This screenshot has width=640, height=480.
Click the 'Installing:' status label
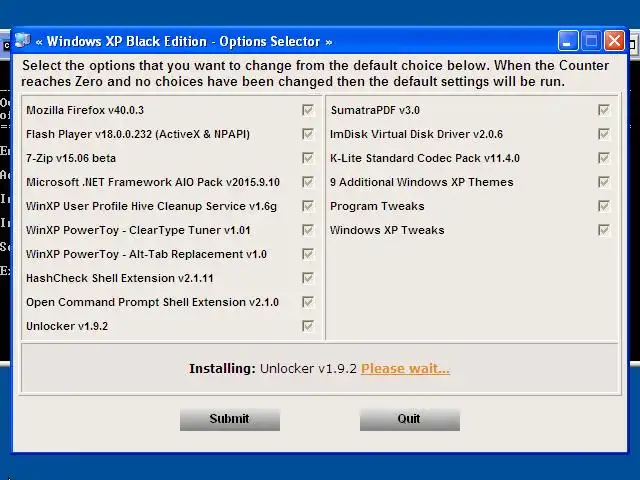pyautogui.click(x=222, y=369)
